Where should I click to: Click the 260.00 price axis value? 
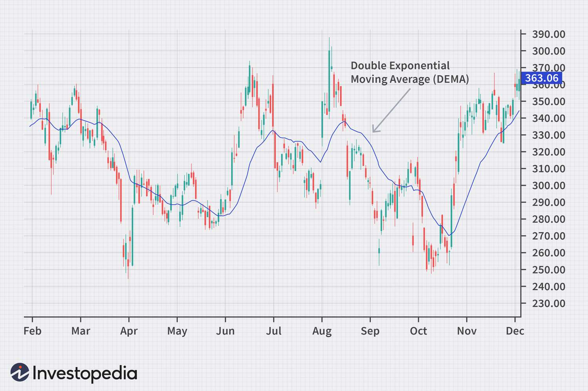tap(548, 253)
